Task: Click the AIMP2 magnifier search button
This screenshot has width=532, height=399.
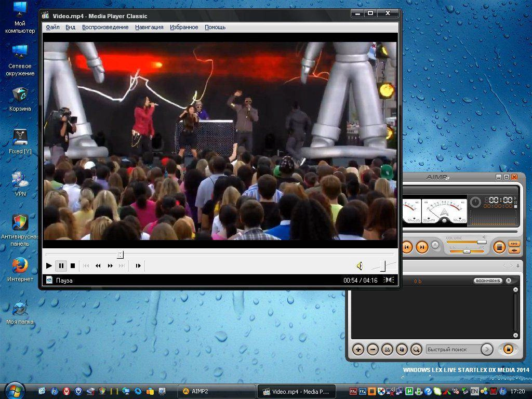Action: click(x=416, y=349)
